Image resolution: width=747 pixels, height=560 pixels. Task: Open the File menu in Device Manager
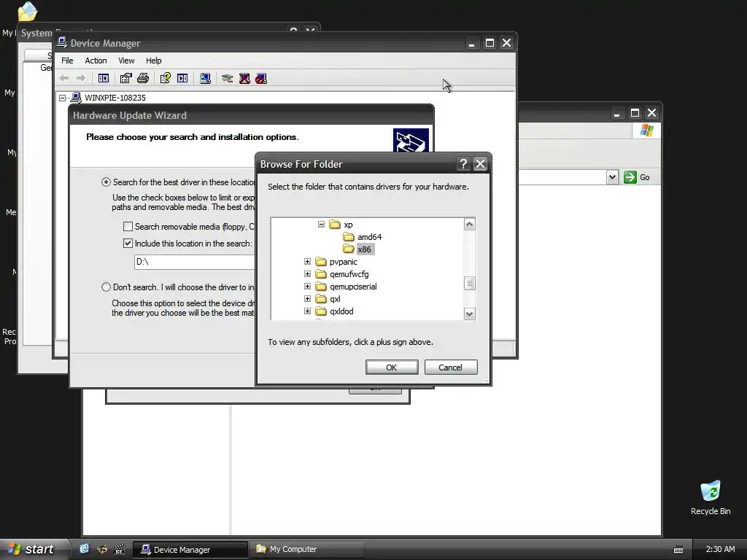click(67, 61)
